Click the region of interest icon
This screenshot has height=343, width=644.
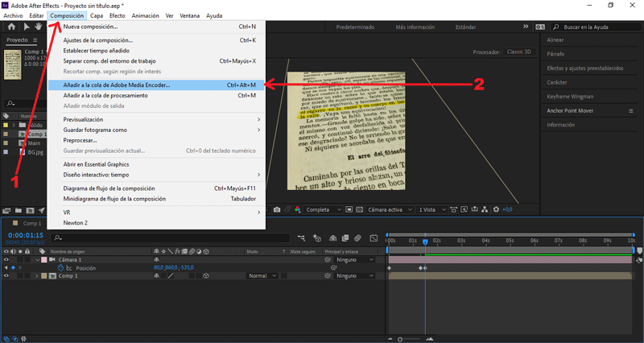(x=349, y=209)
